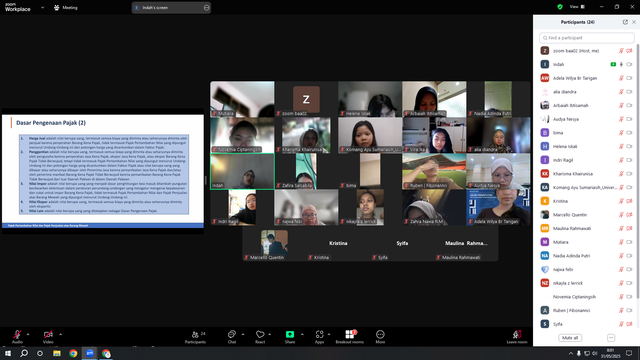The image size is (640, 360).
Task: Click Indah's video thumbnail in gallery
Action: click(x=242, y=171)
